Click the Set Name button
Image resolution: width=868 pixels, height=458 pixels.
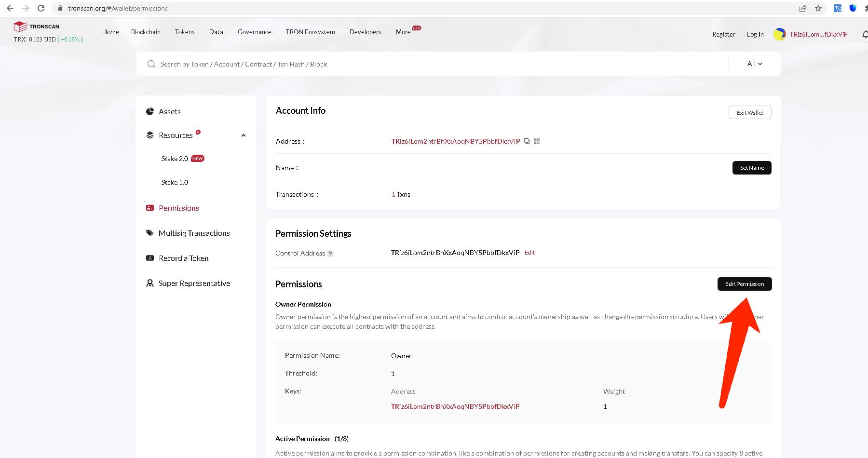point(752,168)
